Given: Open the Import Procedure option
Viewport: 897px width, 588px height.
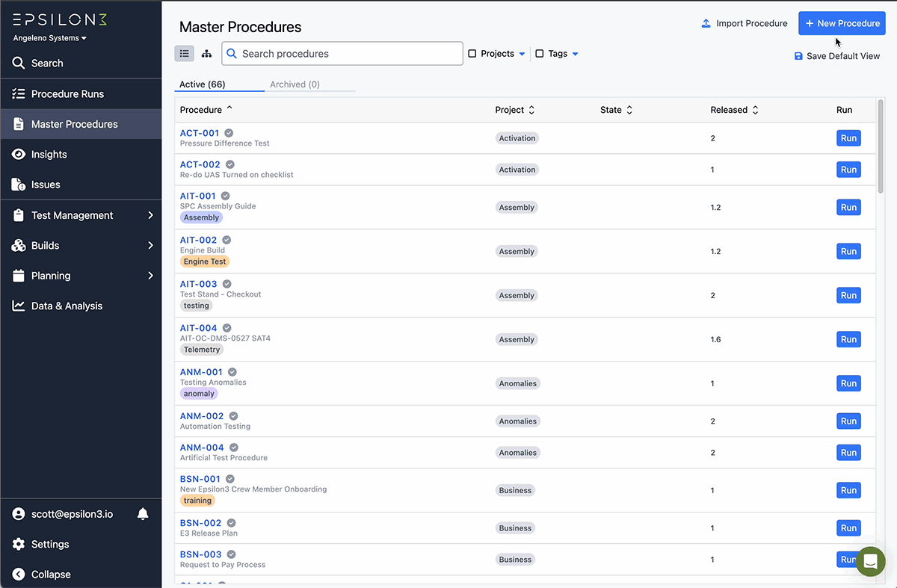Looking at the screenshot, I should coord(744,23).
